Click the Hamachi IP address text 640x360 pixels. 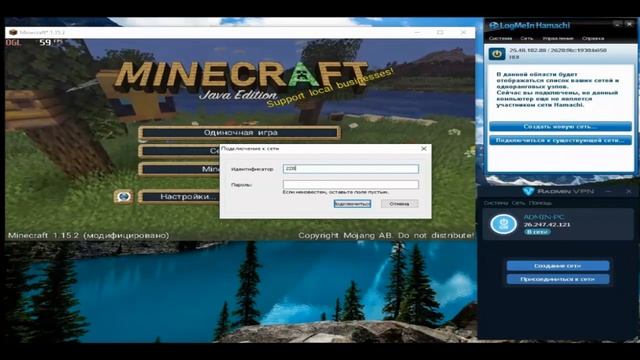[558, 50]
